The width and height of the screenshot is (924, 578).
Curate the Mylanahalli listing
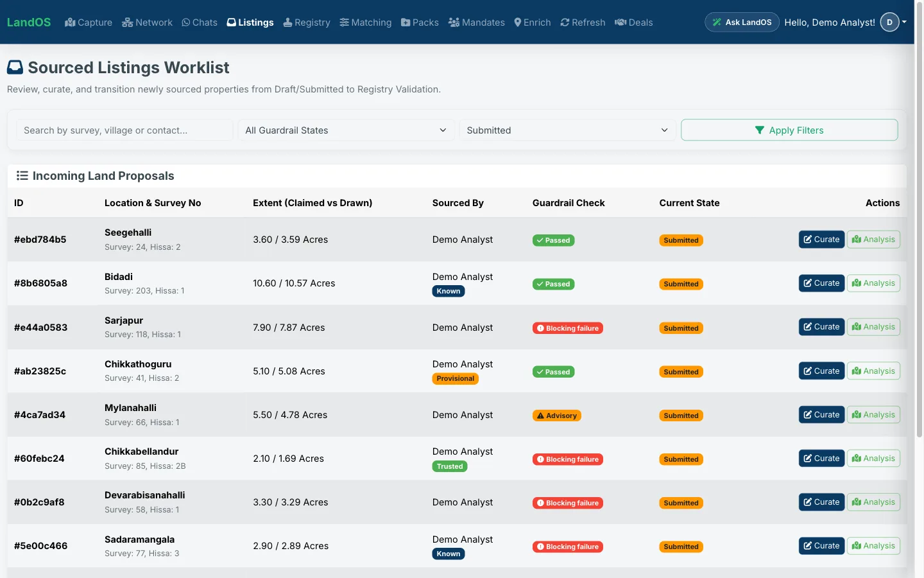[x=821, y=415]
